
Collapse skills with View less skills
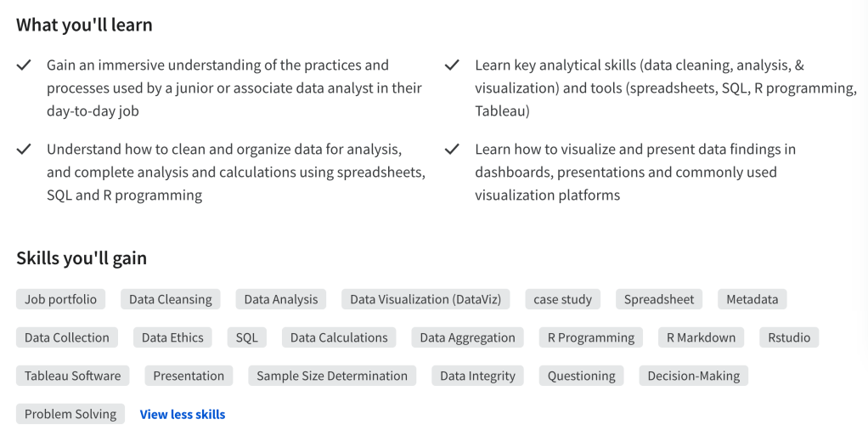183,415
